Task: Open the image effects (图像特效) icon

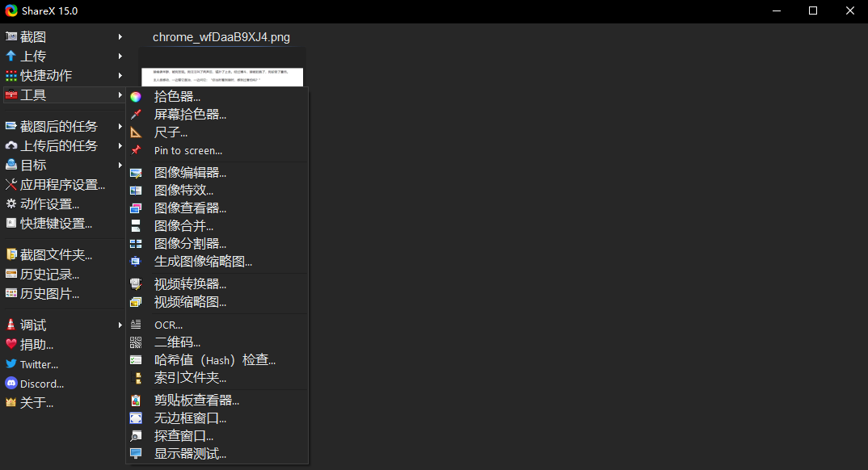Action: [x=136, y=191]
